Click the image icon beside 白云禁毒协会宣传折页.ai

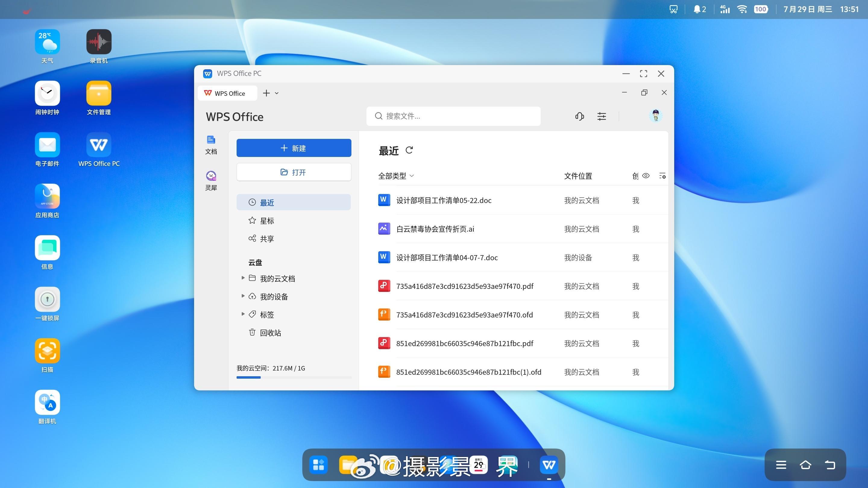384,229
